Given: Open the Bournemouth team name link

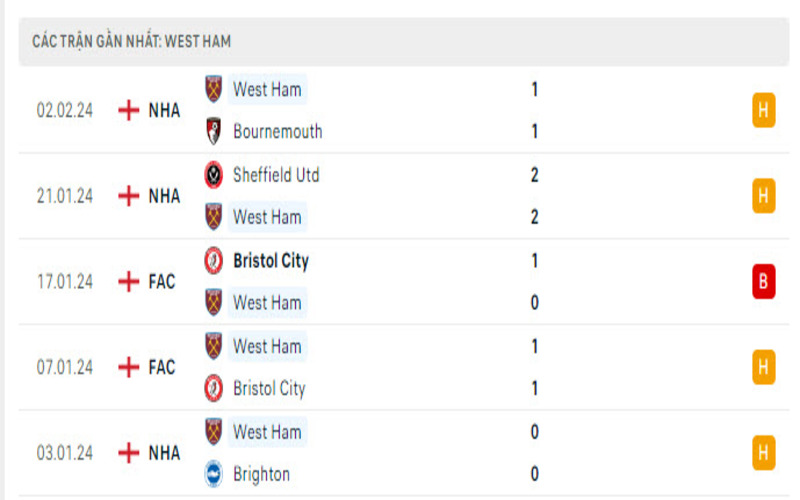Looking at the screenshot, I should click(277, 131).
